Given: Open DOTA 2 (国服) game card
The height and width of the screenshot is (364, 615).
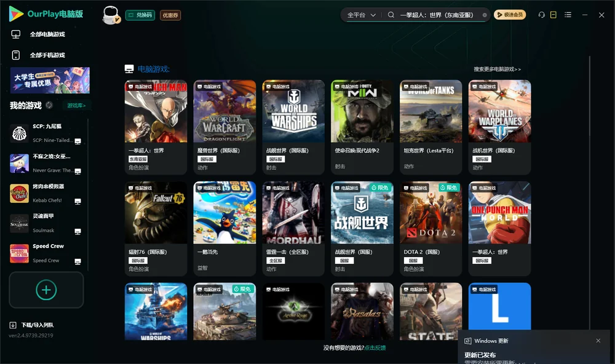Looking at the screenshot, I should tap(430, 229).
